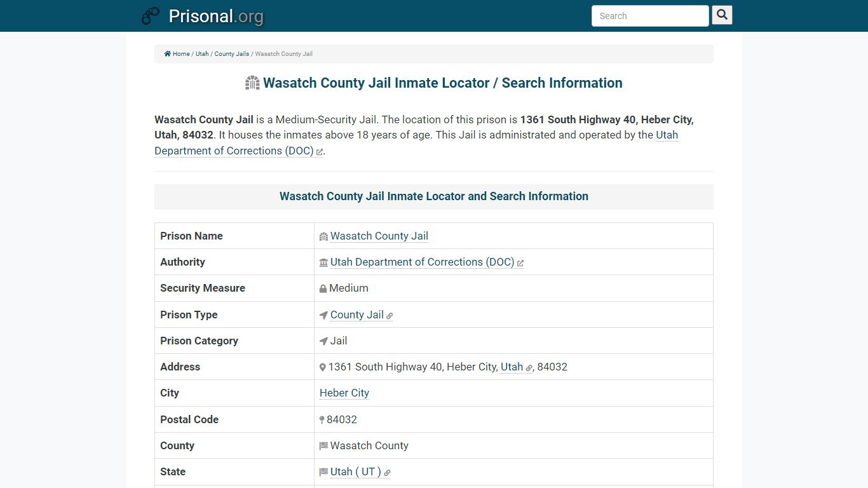Click the arrow icon in the Prison Type row

[x=323, y=315]
